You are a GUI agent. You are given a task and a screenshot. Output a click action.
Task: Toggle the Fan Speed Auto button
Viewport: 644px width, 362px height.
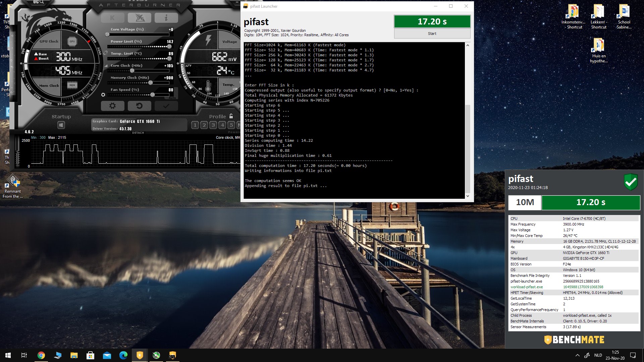172,98
